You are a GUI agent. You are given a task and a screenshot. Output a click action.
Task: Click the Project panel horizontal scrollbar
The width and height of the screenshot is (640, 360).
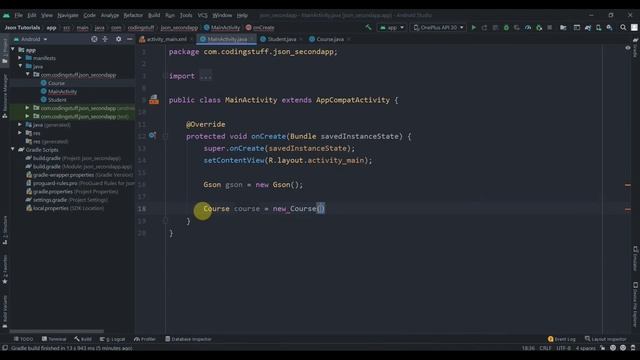coord(57,331)
